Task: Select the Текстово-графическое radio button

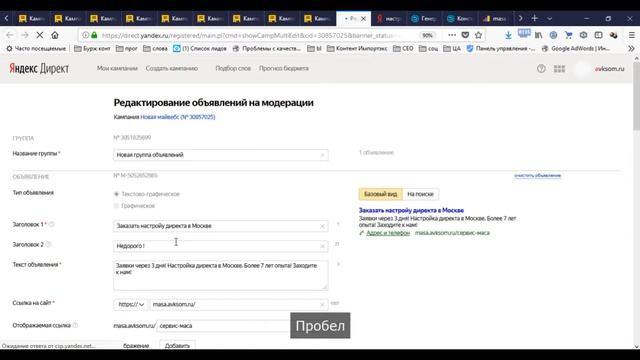Action: point(116,194)
